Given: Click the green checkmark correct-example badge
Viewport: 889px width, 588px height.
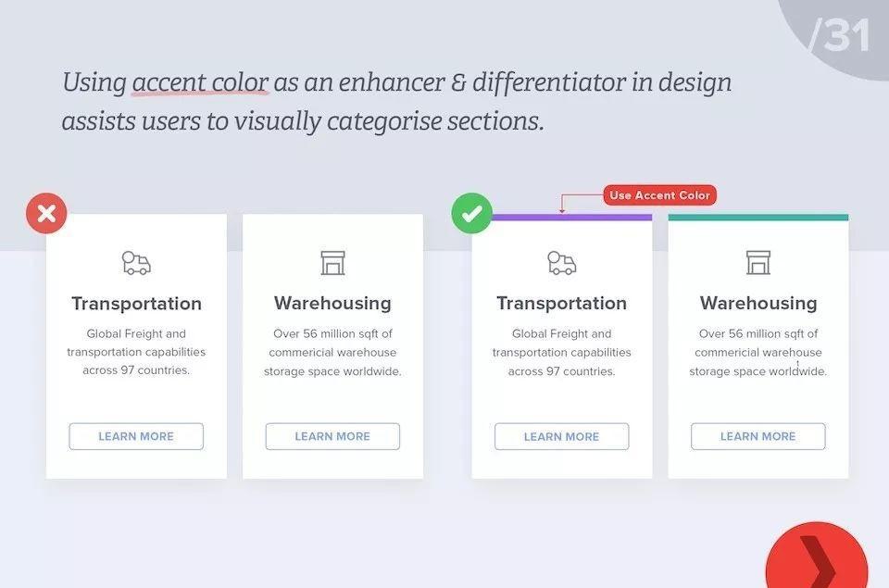Looking at the screenshot, I should pos(471,214).
